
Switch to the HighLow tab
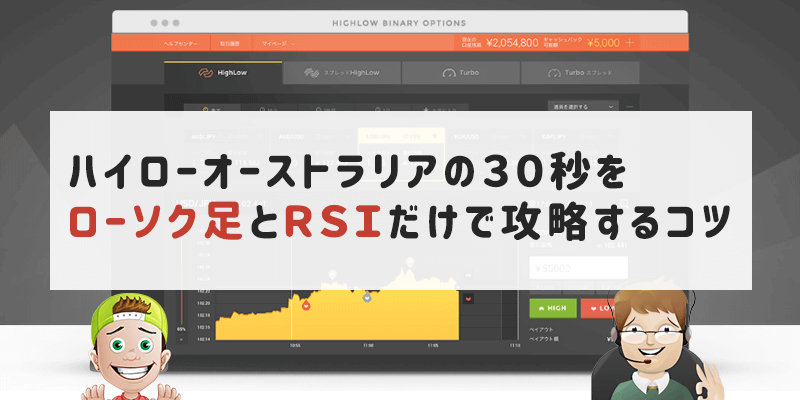tap(223, 73)
